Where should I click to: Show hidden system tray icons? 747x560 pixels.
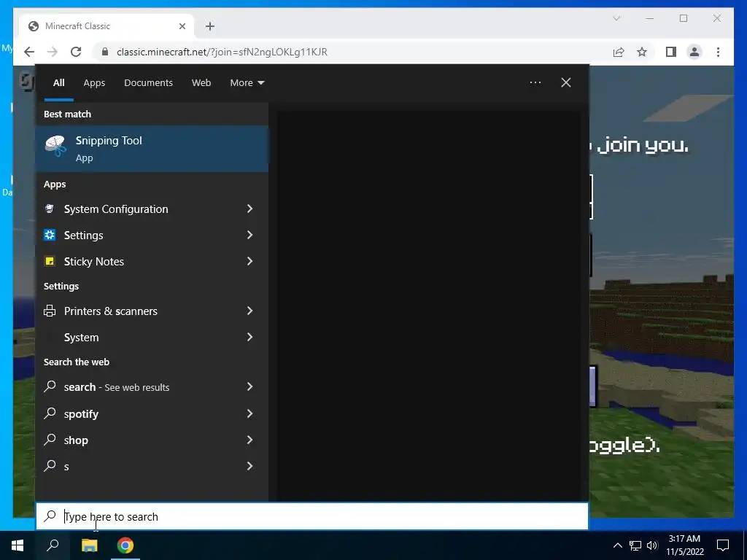pyautogui.click(x=617, y=545)
